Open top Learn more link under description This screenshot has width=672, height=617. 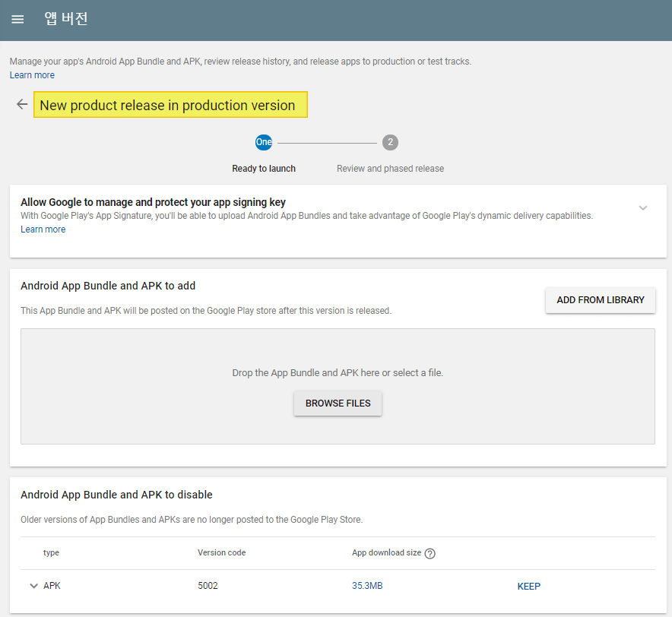coord(32,75)
